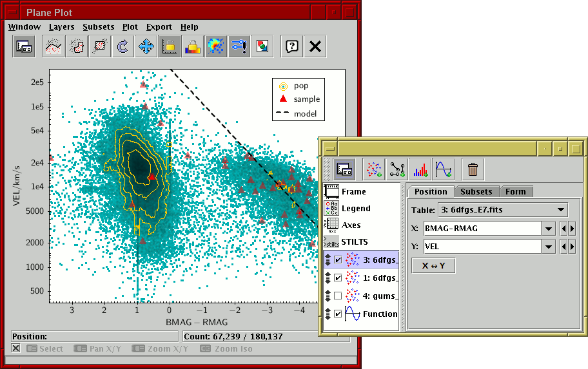The height and width of the screenshot is (369, 588).
Task: Open the Layers menu
Action: [61, 27]
